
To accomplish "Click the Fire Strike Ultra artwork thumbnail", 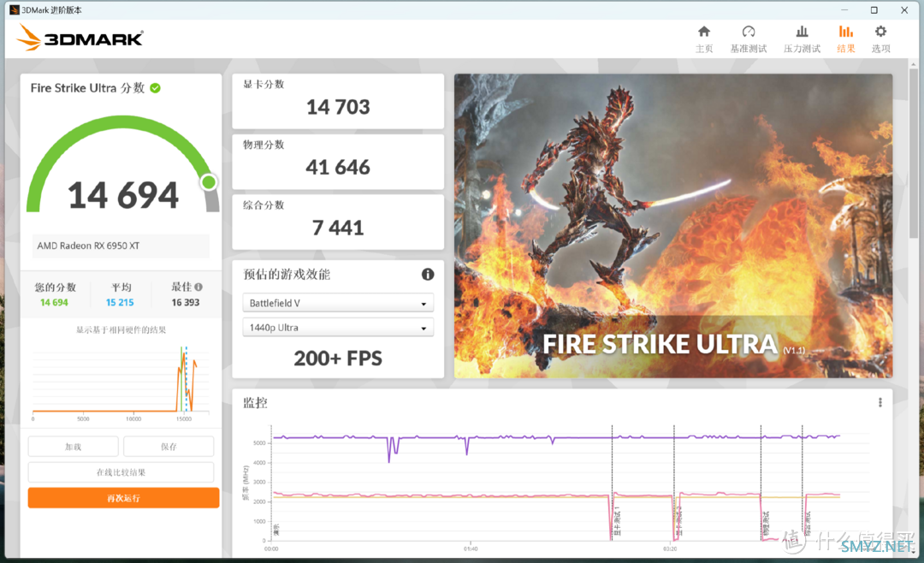I will (x=673, y=226).
